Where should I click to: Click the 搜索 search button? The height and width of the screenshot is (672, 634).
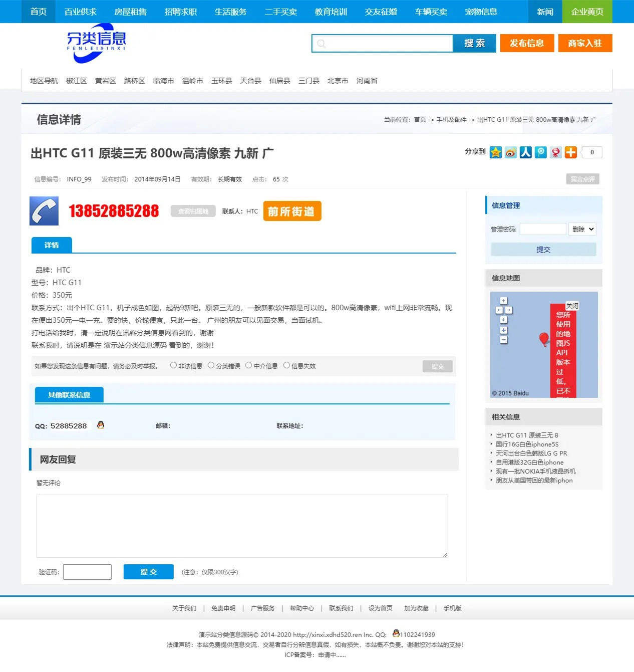474,43
